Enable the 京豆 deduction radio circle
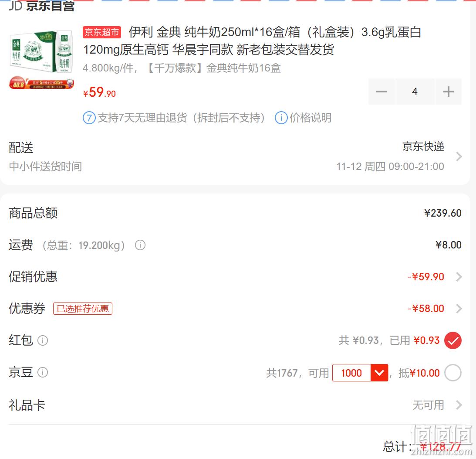The image size is (476, 459). tap(453, 372)
